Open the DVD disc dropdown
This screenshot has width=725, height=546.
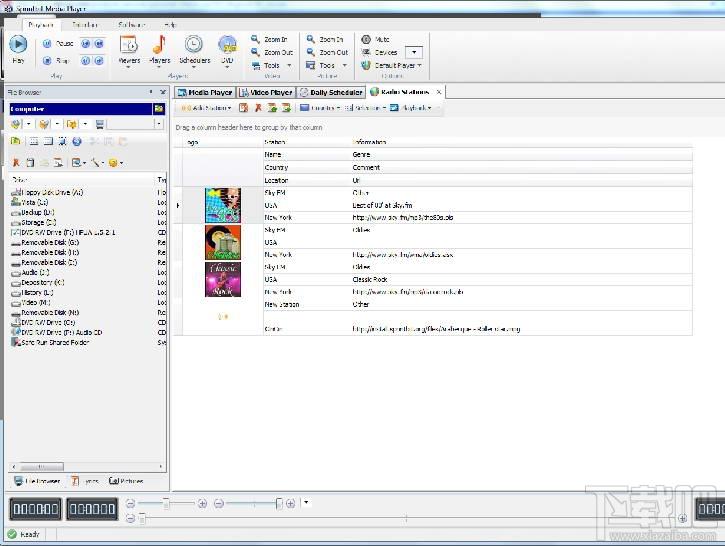pos(227,51)
